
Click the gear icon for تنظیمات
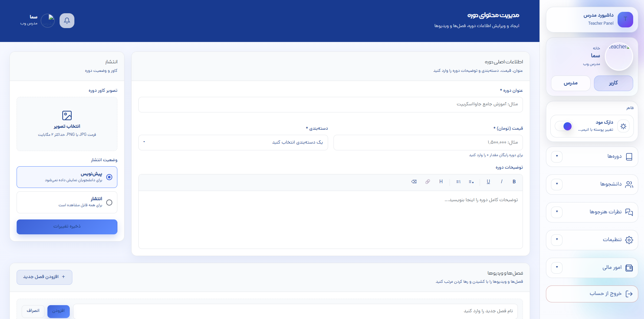tap(629, 240)
